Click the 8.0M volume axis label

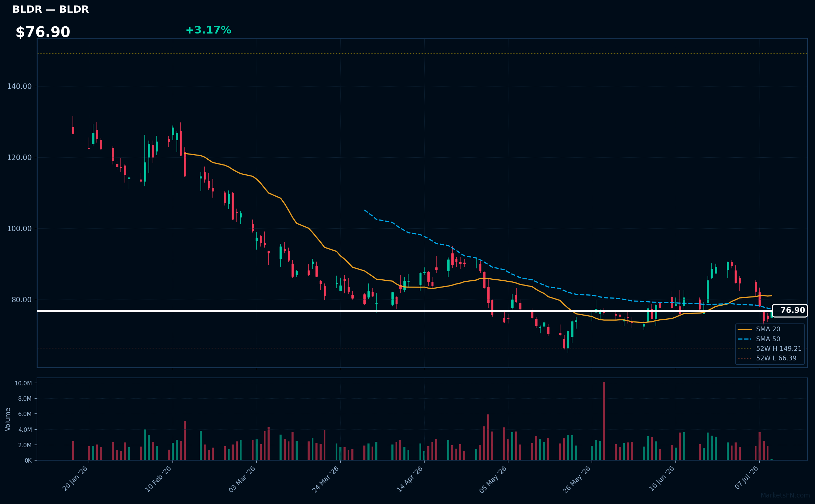coord(25,399)
